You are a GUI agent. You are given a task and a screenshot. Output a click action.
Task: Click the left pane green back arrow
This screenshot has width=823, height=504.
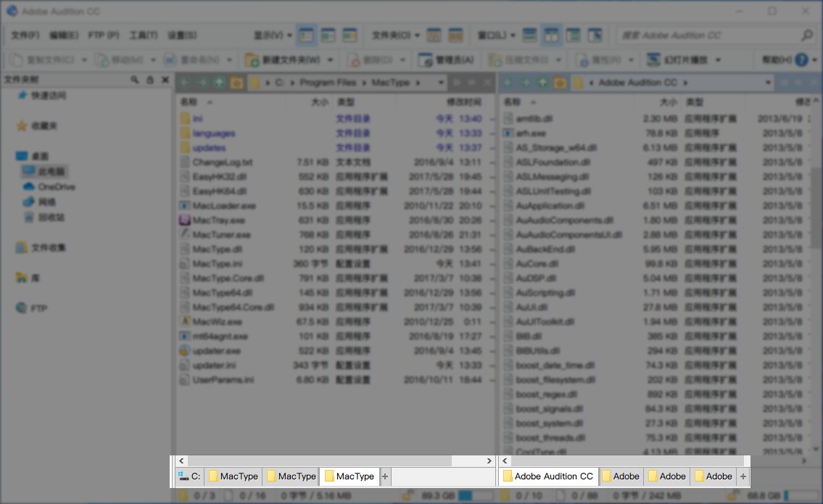(x=184, y=83)
